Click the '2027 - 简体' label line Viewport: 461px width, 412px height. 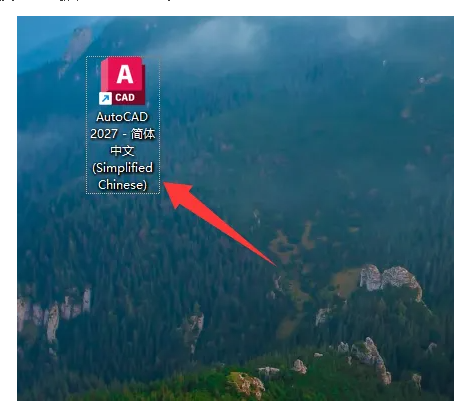click(x=123, y=134)
